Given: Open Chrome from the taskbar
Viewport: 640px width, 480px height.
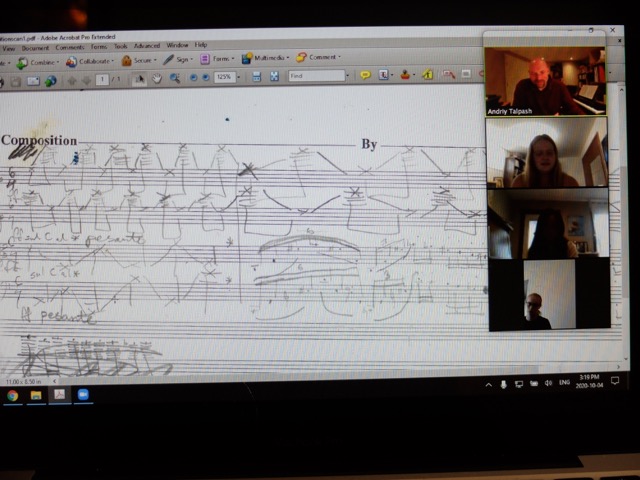Looking at the screenshot, I should point(13,396).
